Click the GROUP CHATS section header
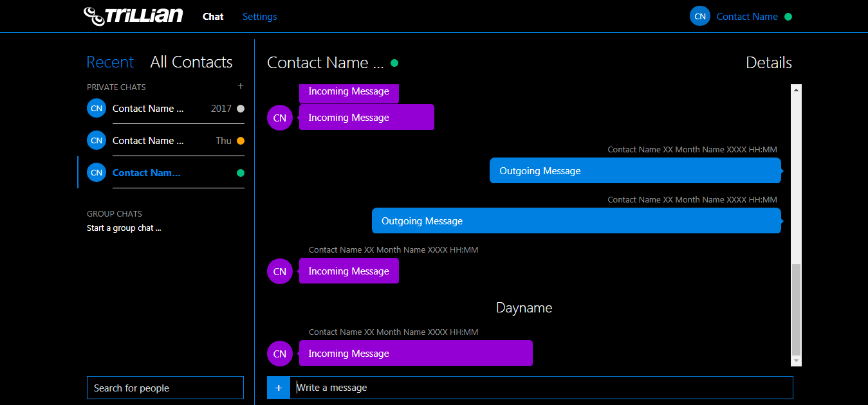 (115, 213)
